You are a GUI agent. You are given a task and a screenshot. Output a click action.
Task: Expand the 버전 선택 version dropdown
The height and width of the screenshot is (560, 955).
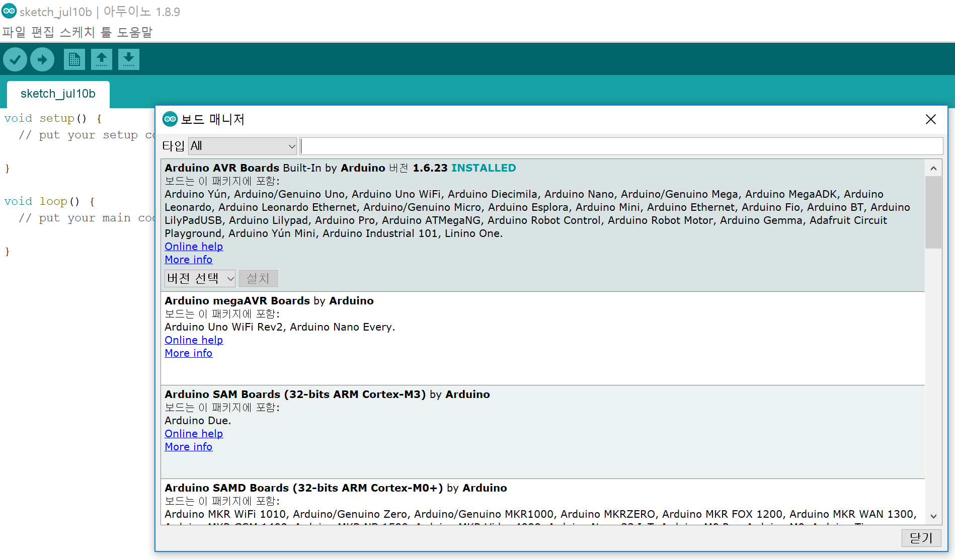pos(200,278)
